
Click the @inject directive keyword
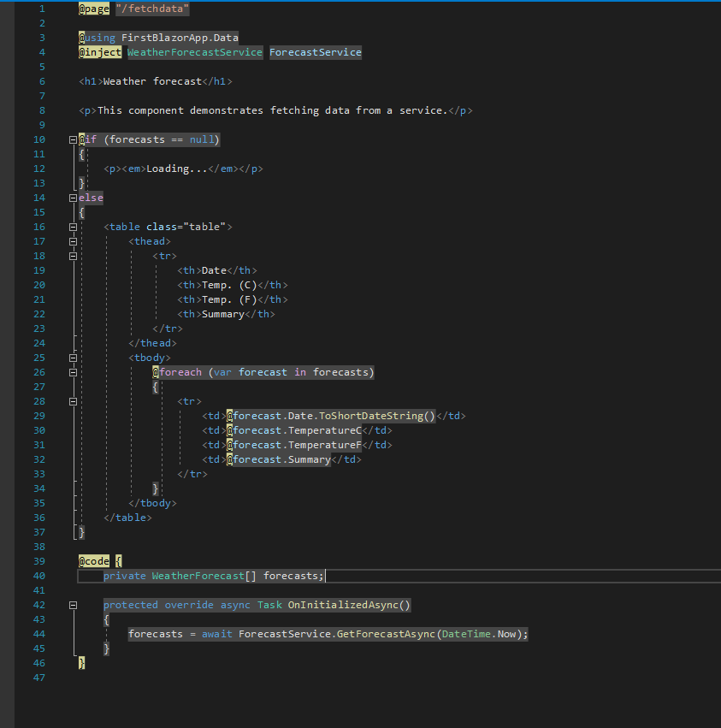[100, 52]
